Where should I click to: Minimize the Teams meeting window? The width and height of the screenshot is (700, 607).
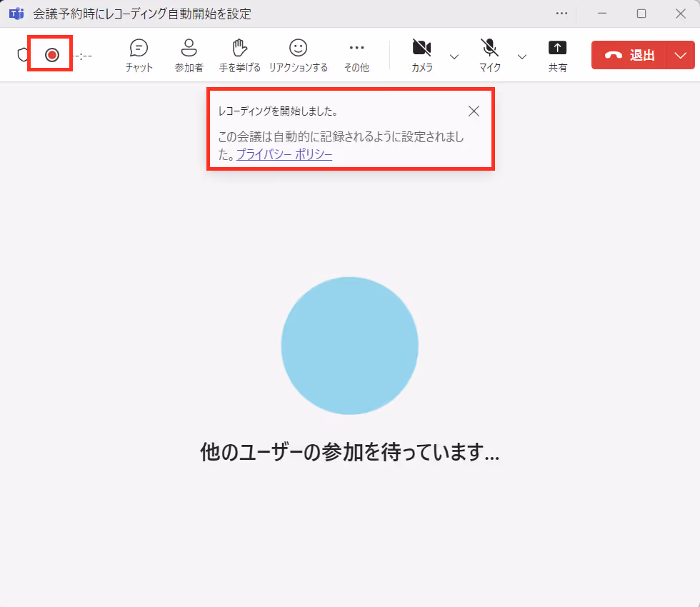point(601,14)
